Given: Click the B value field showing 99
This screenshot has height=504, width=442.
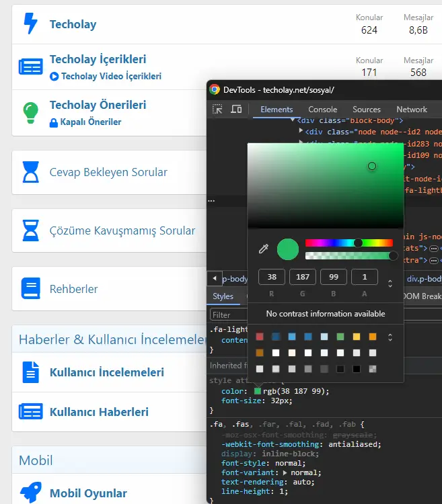Looking at the screenshot, I should click(334, 277).
